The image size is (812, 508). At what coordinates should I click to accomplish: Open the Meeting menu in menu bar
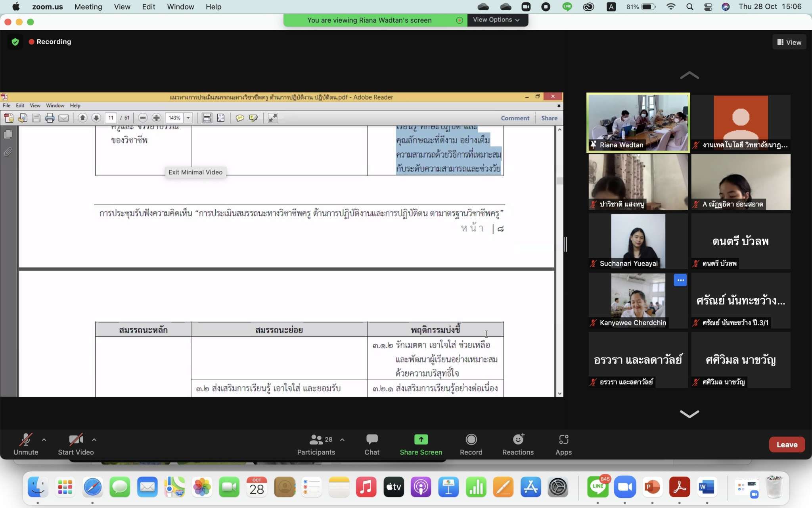click(x=88, y=7)
